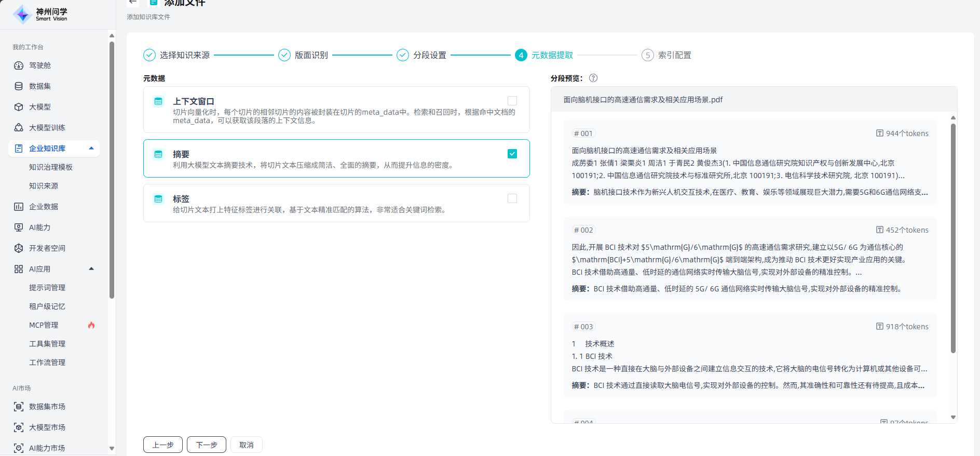The image size is (980, 456).
Task: Click the 添加知识库文件 subtitle
Action: [x=148, y=17]
